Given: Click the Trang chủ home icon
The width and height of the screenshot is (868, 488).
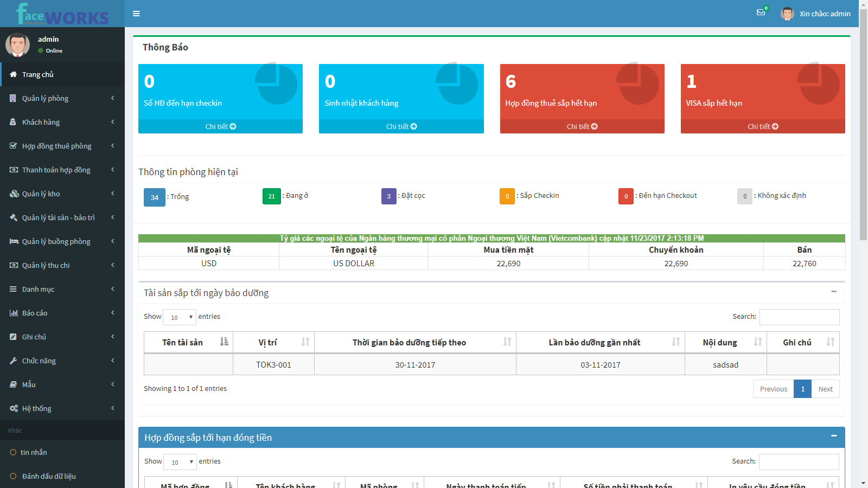Looking at the screenshot, I should coord(13,74).
